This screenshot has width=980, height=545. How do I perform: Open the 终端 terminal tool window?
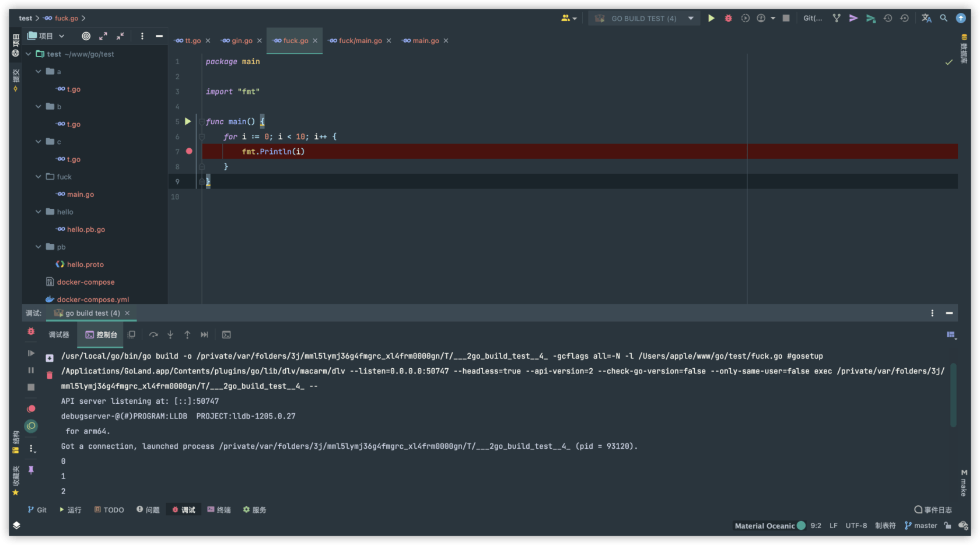(x=219, y=509)
